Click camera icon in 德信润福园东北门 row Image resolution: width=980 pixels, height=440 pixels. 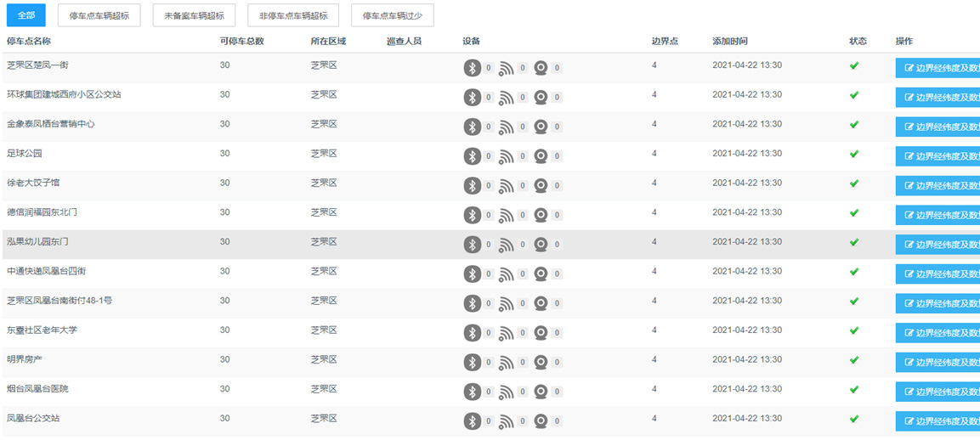(541, 215)
